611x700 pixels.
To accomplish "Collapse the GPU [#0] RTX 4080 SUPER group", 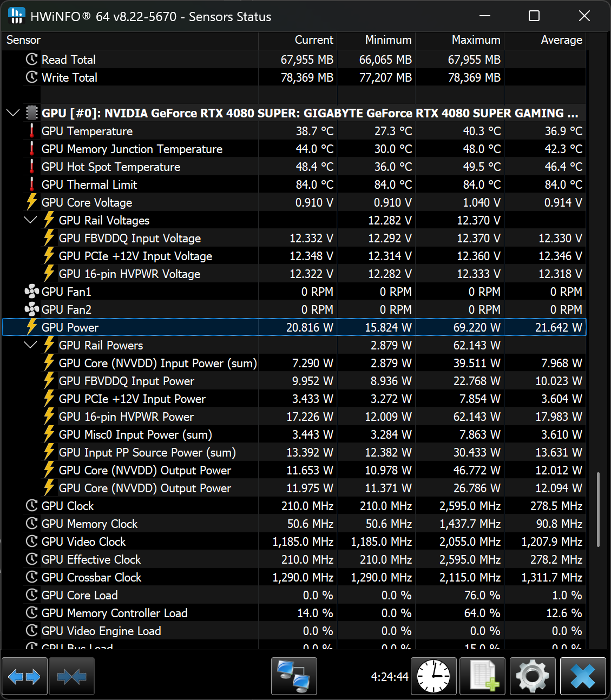I will coord(13,113).
